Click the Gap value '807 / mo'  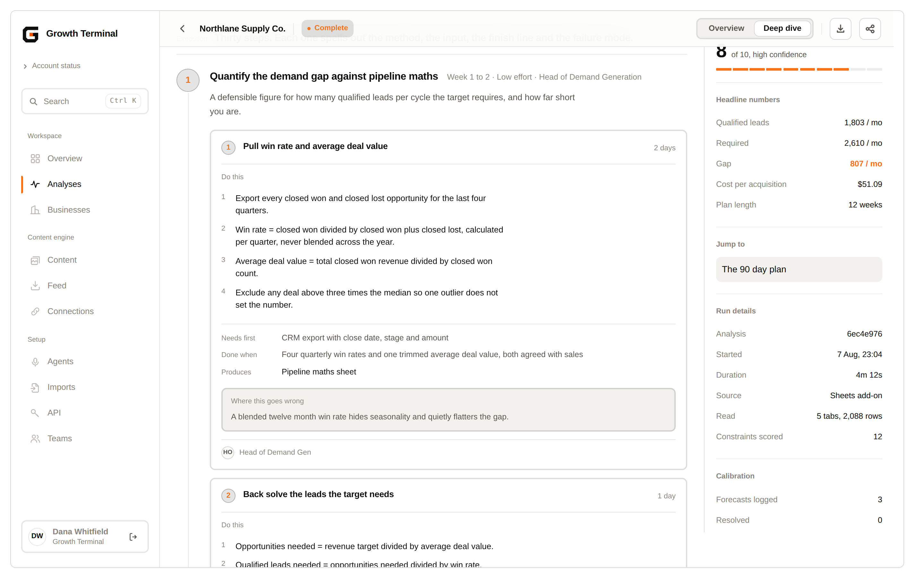866,164
